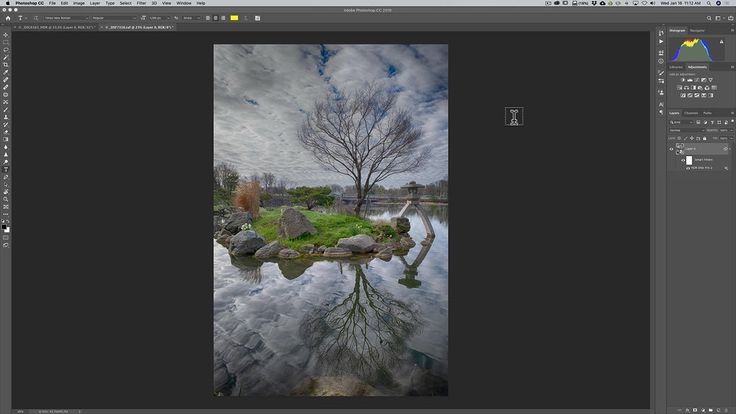This screenshot has height=414, width=736.
Task: Click the center text alignment icon
Action: [213, 18]
